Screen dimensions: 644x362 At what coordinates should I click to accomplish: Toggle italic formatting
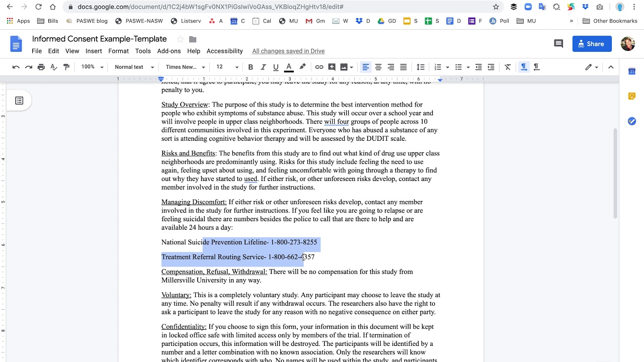tap(263, 67)
